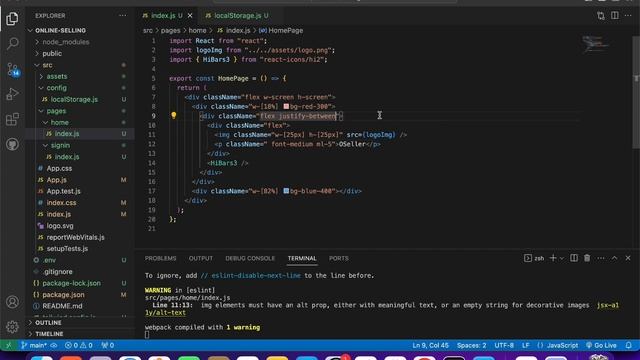Start Go Live server
Viewport: 640px width, 360px height.
pos(601,345)
